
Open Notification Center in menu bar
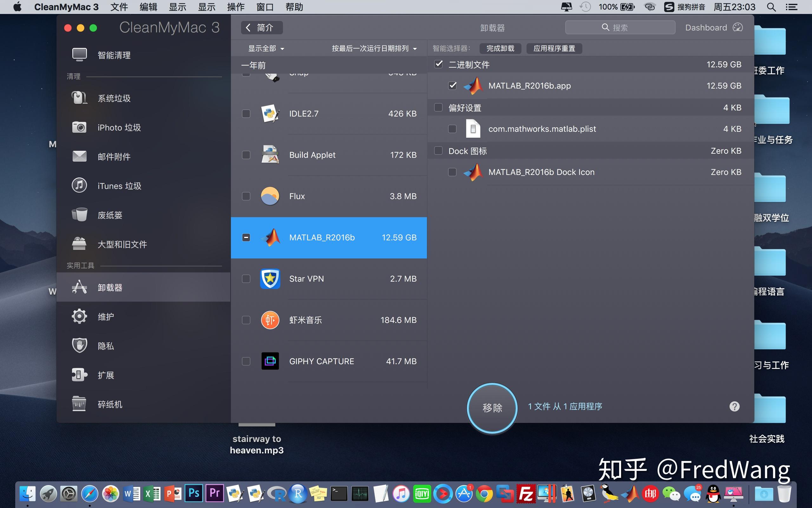[x=791, y=7]
